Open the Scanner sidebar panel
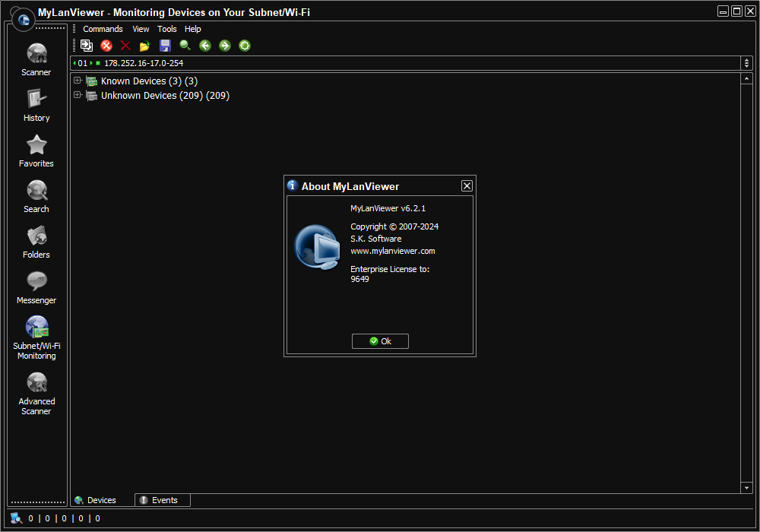 (x=36, y=59)
